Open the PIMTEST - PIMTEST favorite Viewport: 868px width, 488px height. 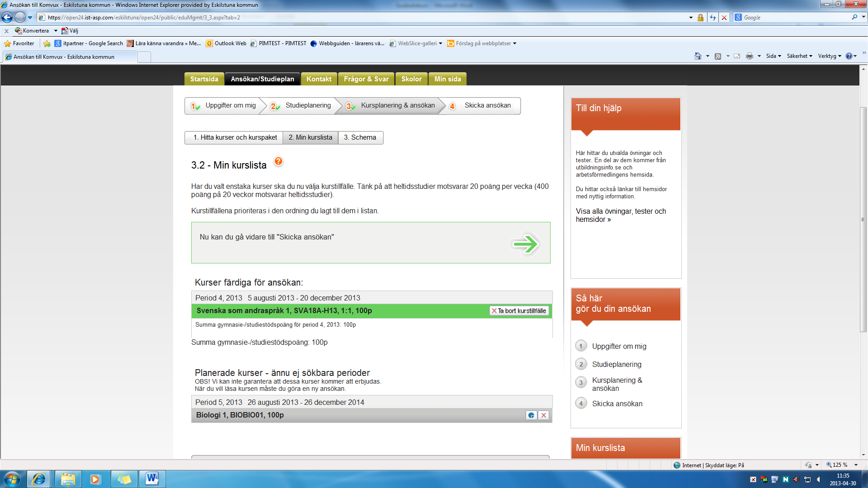click(278, 43)
